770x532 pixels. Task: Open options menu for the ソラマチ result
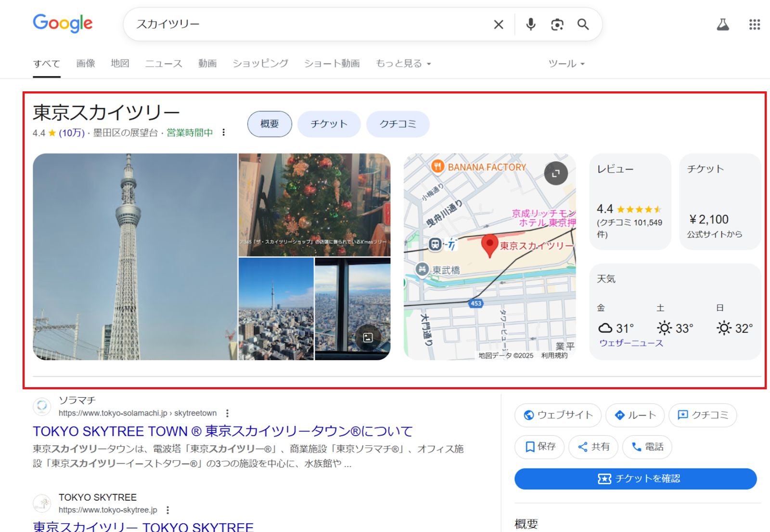(x=227, y=413)
